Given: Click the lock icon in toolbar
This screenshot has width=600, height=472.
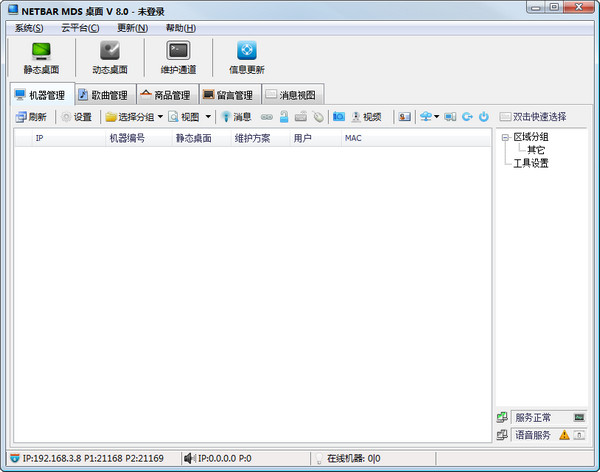Looking at the screenshot, I should click(284, 117).
